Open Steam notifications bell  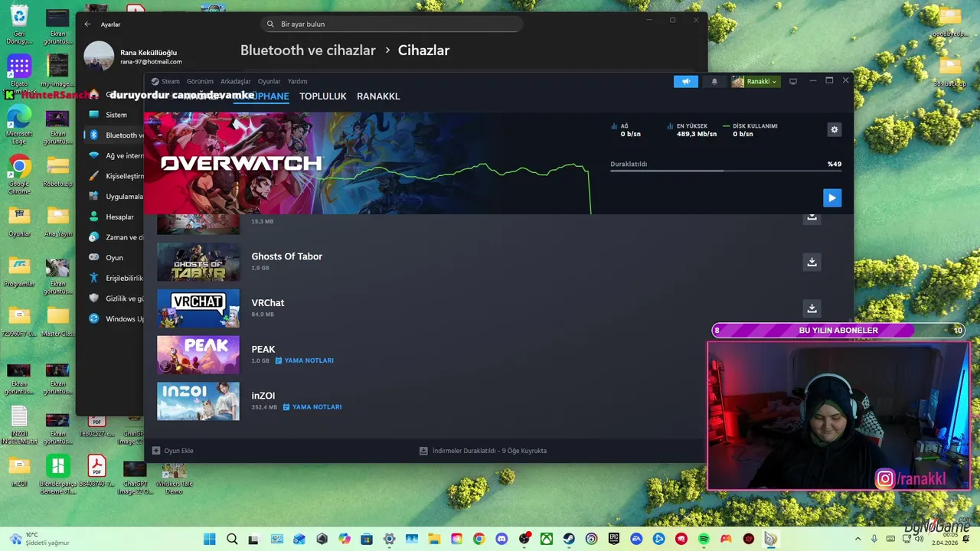[x=714, y=81]
